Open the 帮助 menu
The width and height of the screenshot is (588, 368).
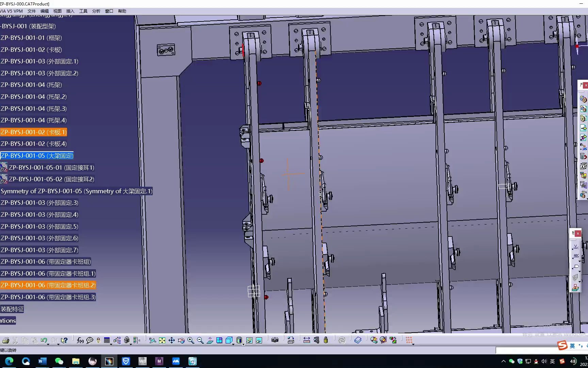coord(122,11)
